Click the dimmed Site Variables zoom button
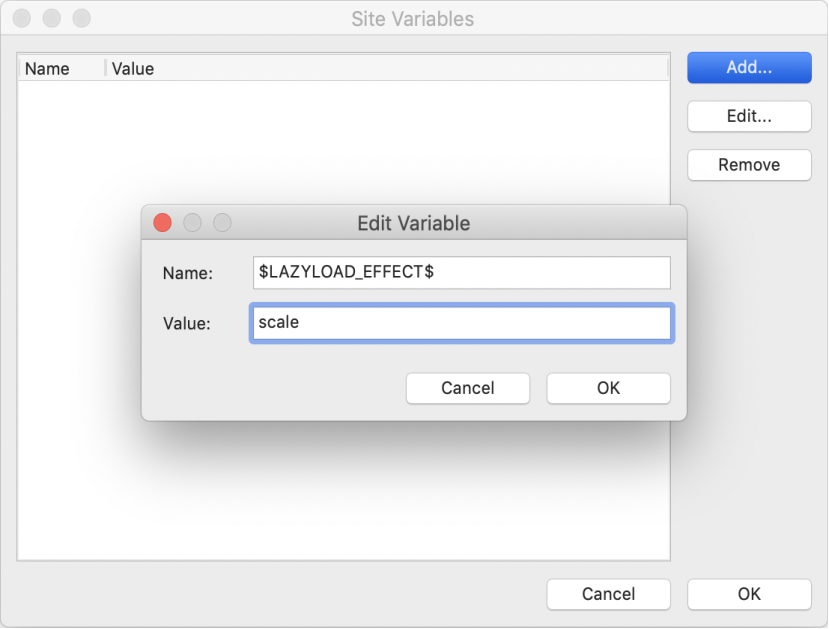Viewport: 829px width, 629px height. [81, 18]
